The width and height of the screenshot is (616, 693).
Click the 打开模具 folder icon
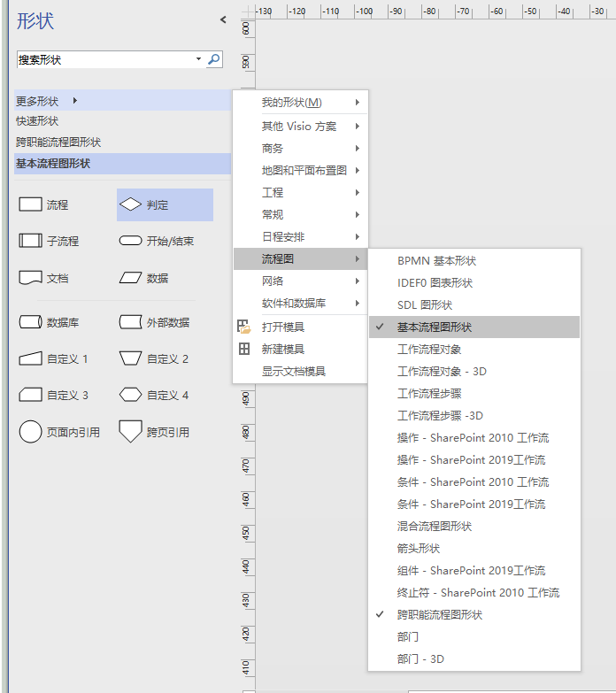[x=244, y=327]
